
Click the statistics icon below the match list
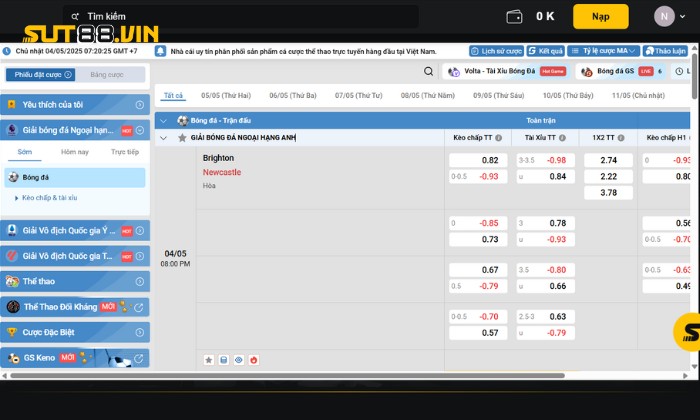click(224, 359)
